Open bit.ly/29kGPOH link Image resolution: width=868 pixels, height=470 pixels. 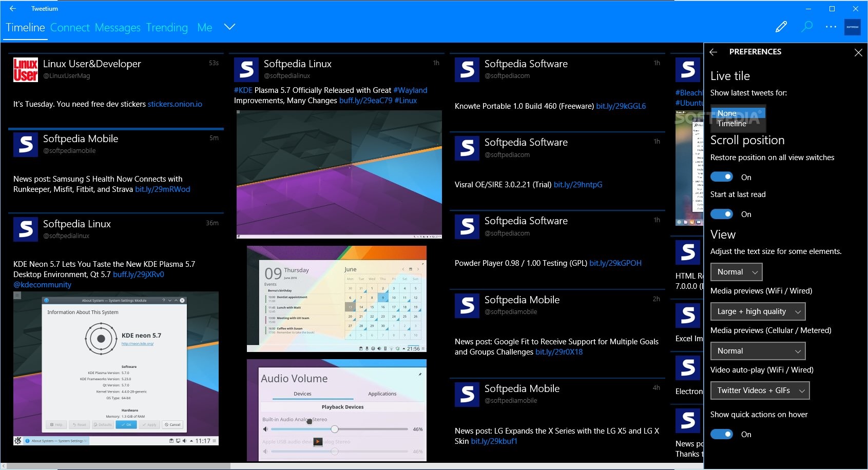click(615, 263)
